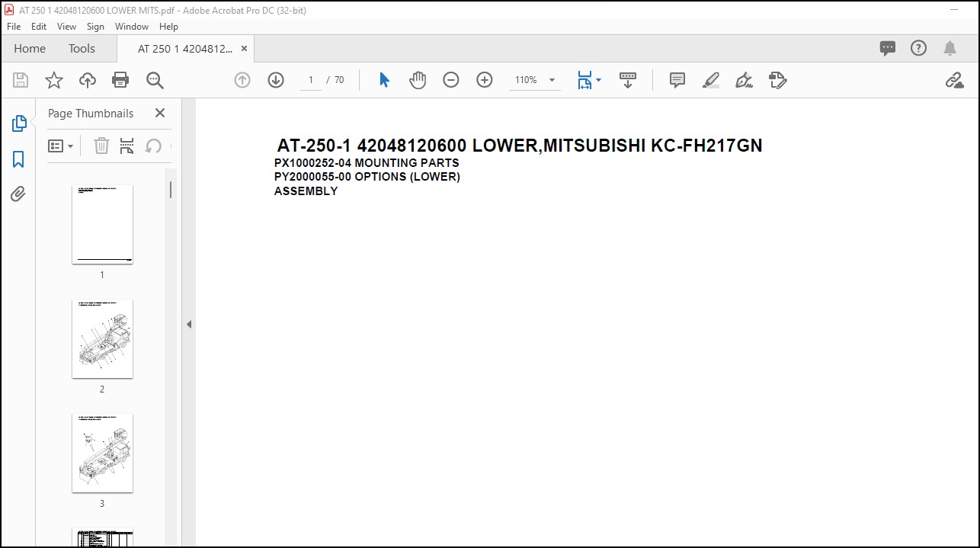Click the cloud upload icon
The width and height of the screenshot is (980, 548).
click(x=88, y=80)
